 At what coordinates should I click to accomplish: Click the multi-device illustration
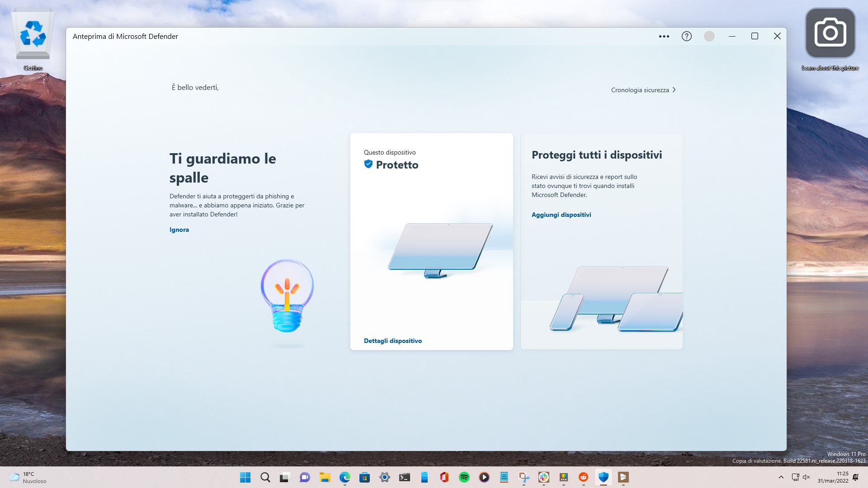[616, 299]
